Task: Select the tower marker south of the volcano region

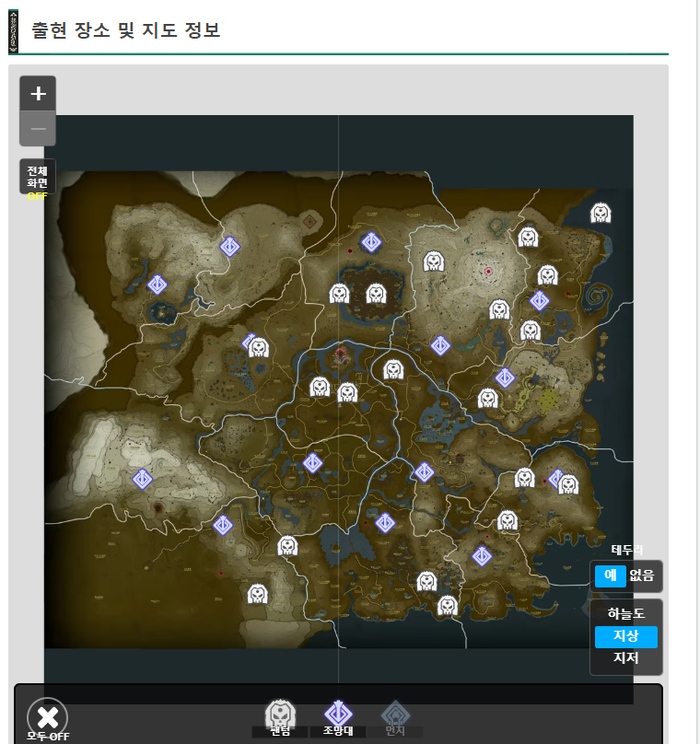Action: click(x=440, y=345)
